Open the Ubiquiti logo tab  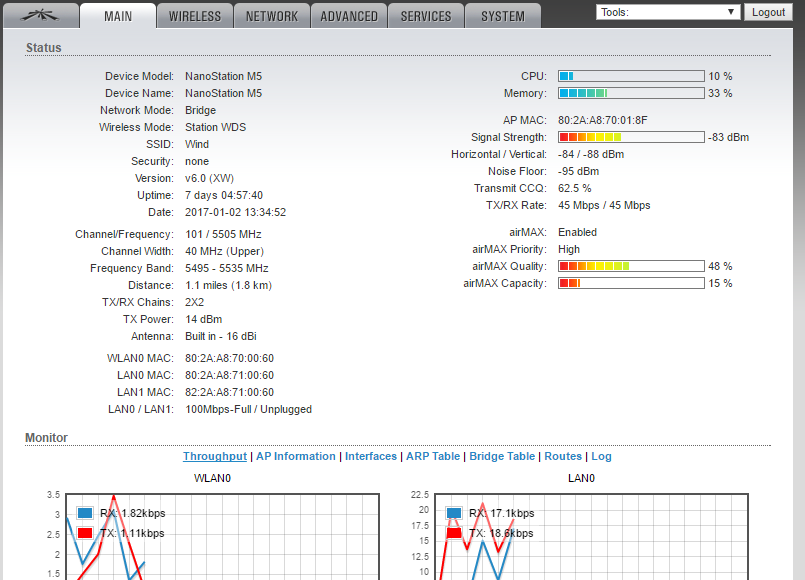tap(41, 15)
